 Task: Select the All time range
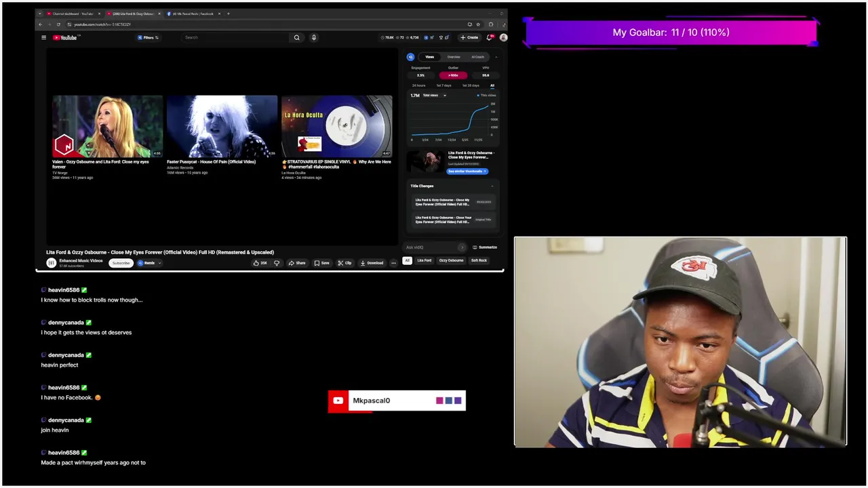[x=492, y=85]
